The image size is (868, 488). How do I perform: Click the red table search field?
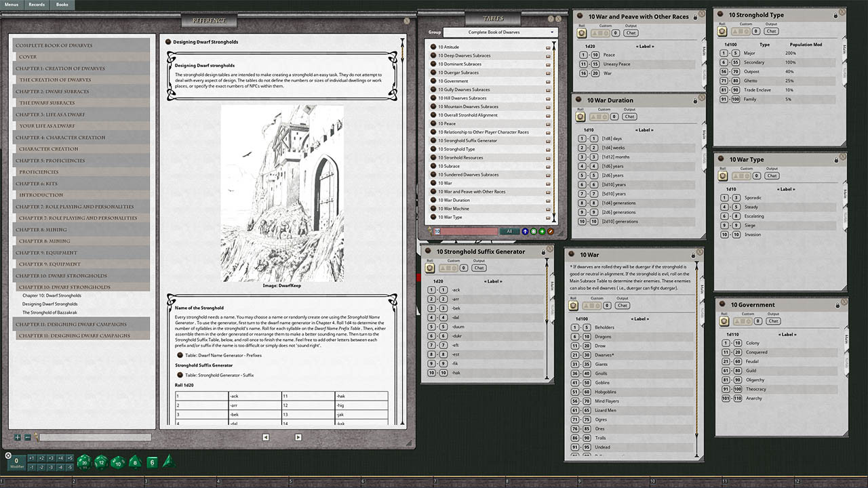468,231
